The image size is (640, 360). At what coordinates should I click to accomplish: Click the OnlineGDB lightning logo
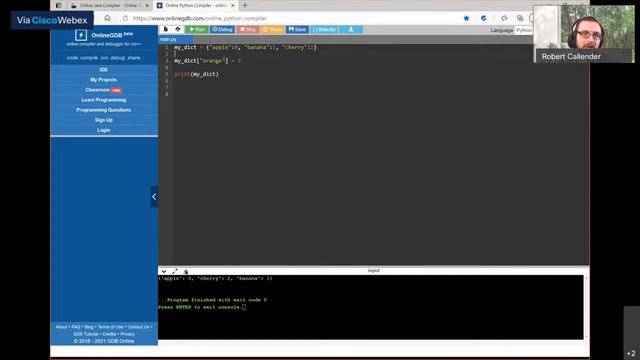[x=81, y=35]
